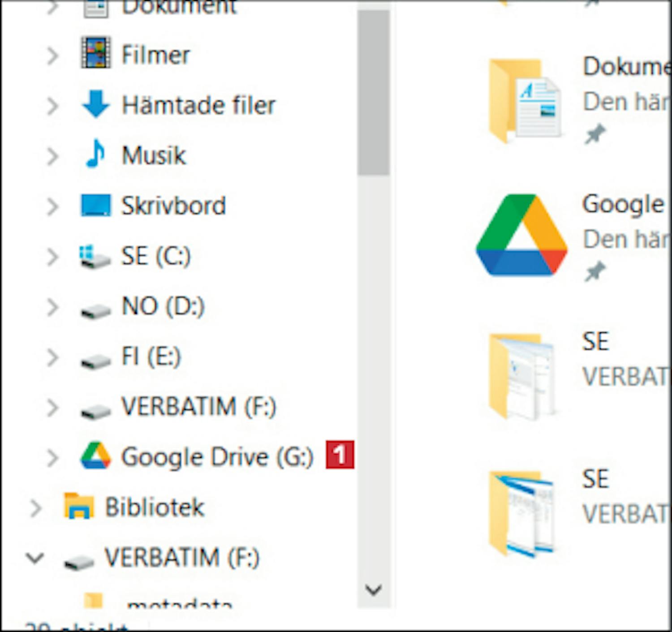Click the Google Drive (G:) sidebar icon
This screenshot has height=632, width=672.
coord(95,456)
